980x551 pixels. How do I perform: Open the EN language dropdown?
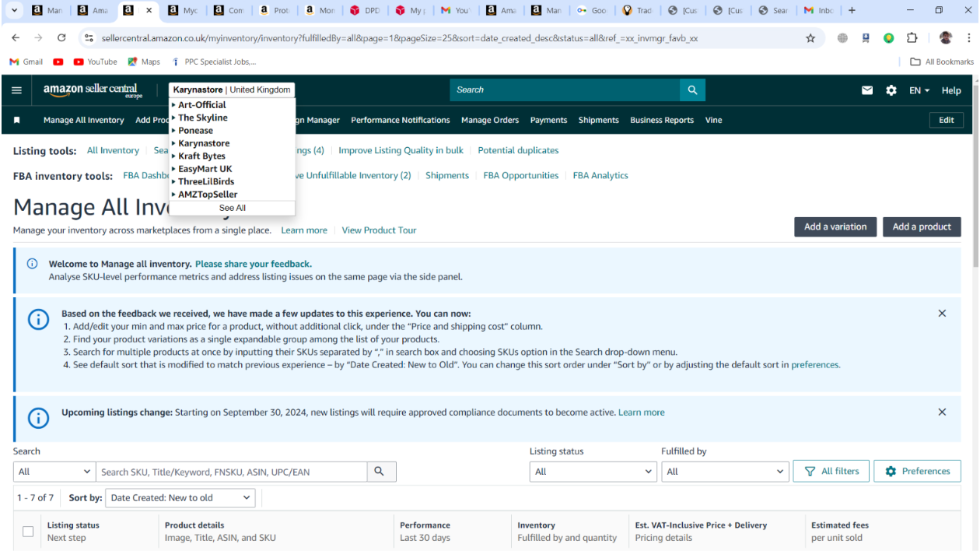(x=919, y=90)
